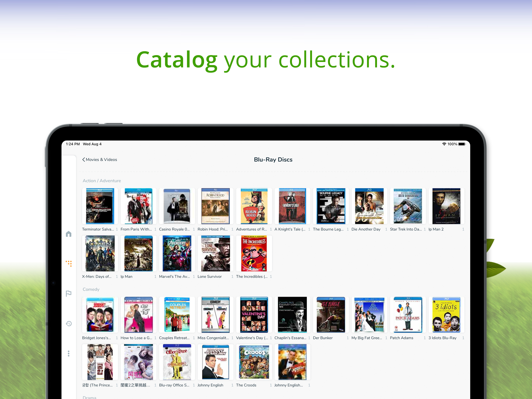This screenshot has width=532, height=399.
Task: Open the 3 Idiots Blu-Ray cover
Action: coord(446,315)
